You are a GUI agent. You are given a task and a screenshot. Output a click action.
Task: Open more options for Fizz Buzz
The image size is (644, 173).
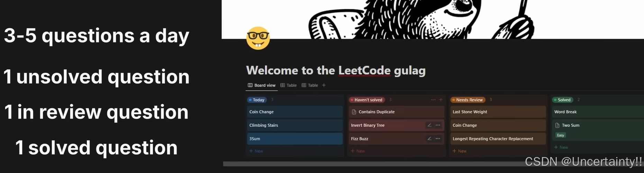coord(438,139)
